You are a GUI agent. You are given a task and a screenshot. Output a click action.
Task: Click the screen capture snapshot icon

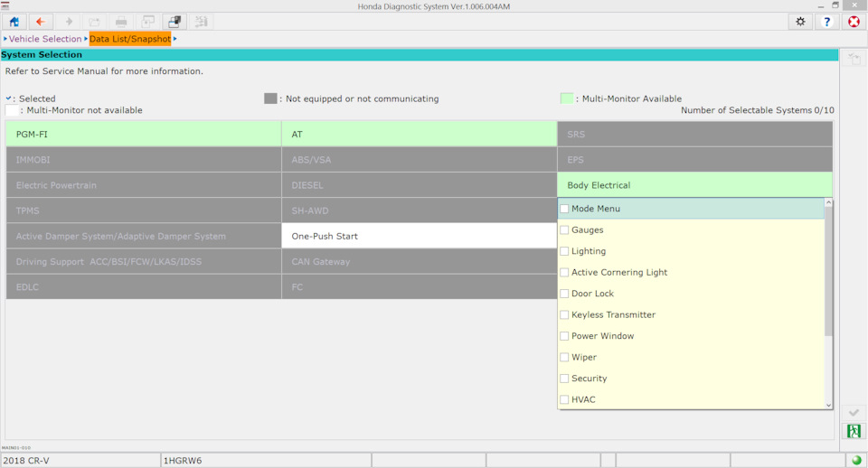[175, 22]
